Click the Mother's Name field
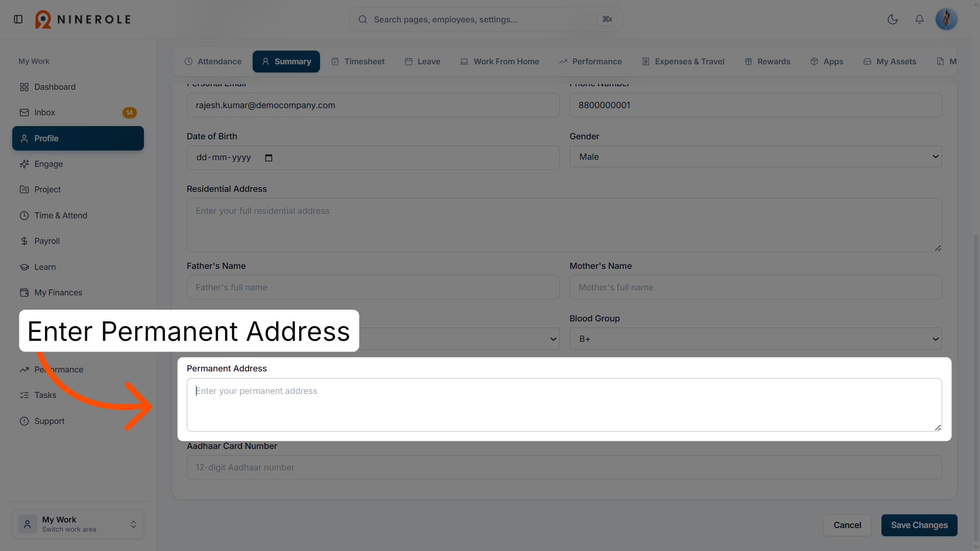 pos(755,287)
